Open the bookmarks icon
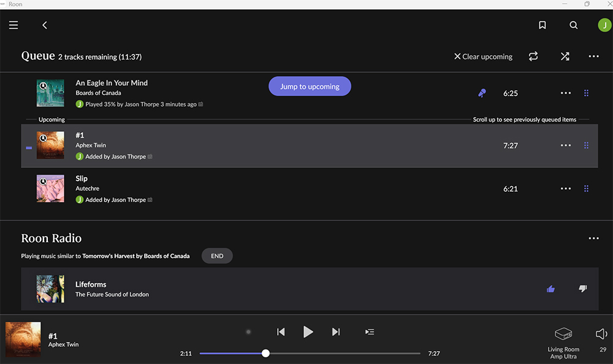 point(543,25)
